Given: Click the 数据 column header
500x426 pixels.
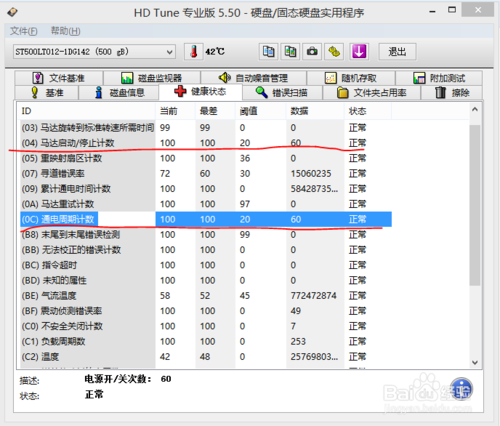Looking at the screenshot, I should click(315, 111).
